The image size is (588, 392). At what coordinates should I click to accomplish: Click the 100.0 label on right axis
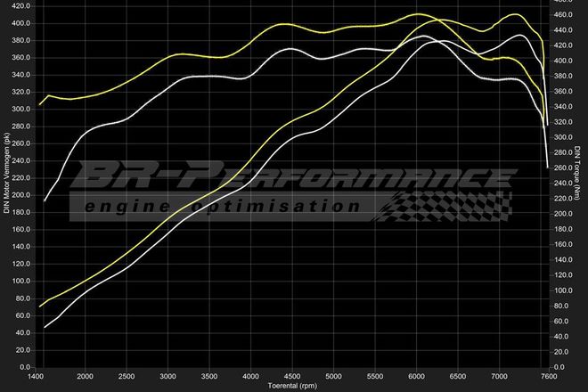(x=565, y=290)
